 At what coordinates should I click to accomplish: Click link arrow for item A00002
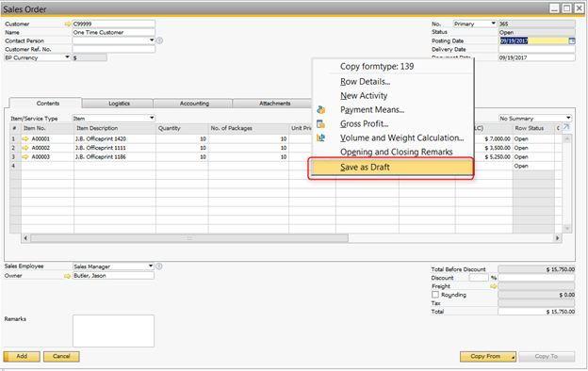click(25, 148)
